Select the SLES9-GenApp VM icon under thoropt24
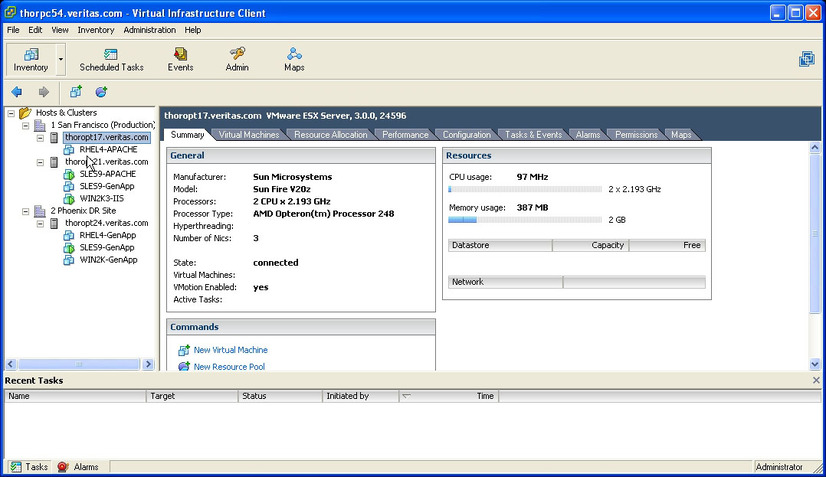This screenshot has width=826, height=477. 68,248
